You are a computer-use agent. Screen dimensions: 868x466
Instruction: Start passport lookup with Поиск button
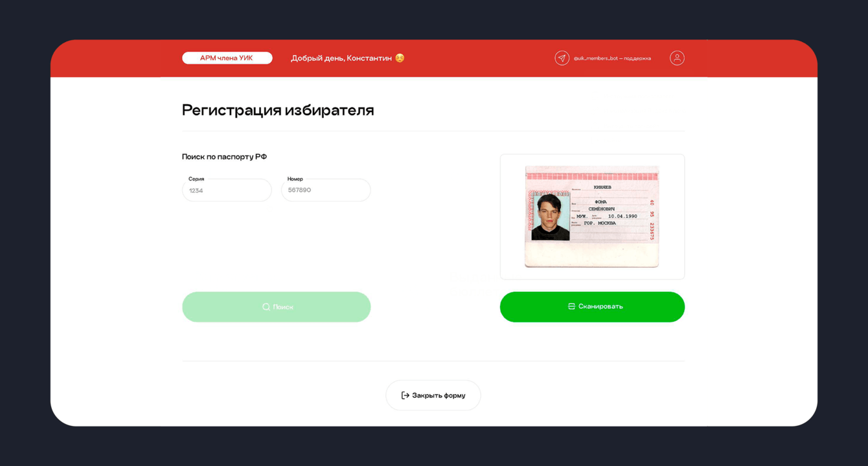[277, 307]
